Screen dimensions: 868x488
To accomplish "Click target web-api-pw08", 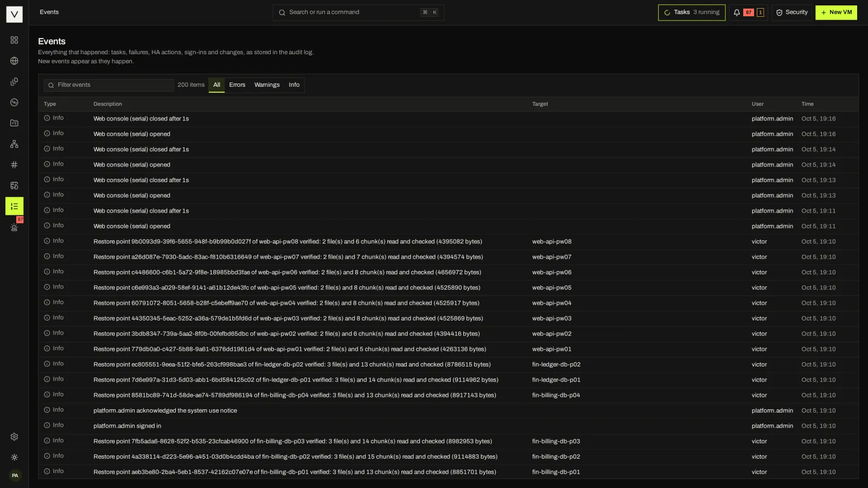I will tap(552, 242).
